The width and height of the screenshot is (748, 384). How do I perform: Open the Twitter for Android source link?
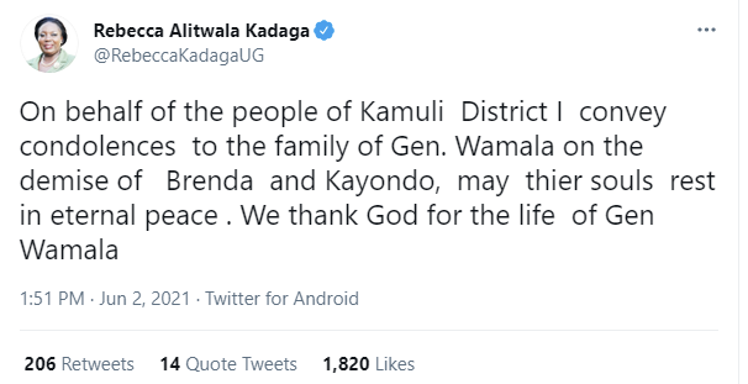282,299
